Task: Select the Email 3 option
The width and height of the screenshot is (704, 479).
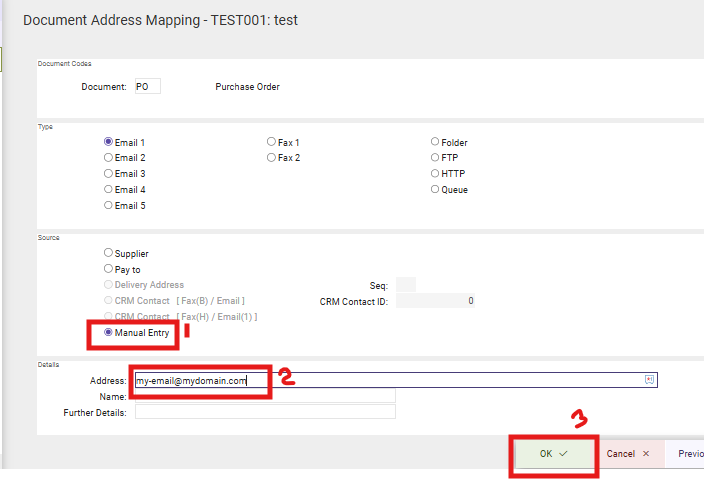Action: click(109, 174)
